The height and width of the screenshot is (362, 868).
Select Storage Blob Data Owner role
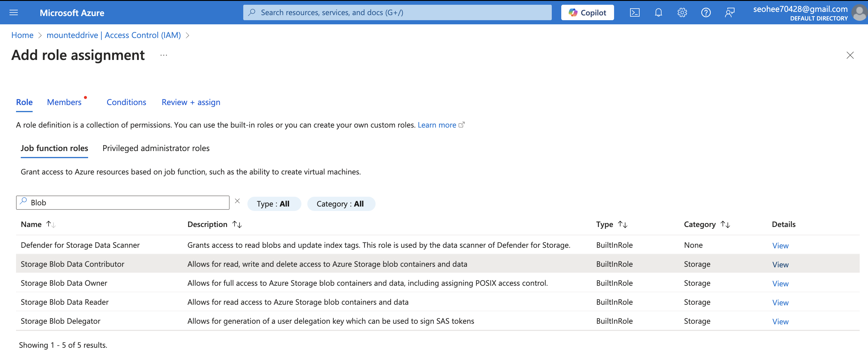(64, 283)
